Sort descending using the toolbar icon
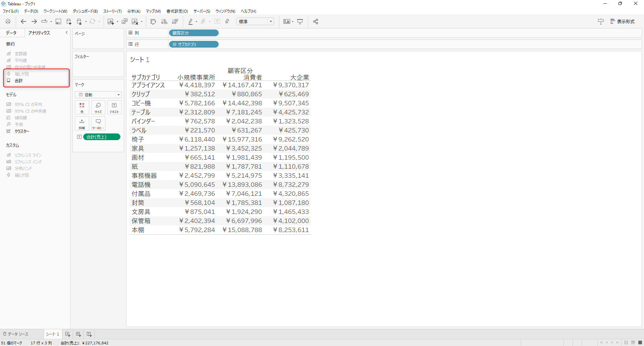The image size is (644, 346). (175, 22)
